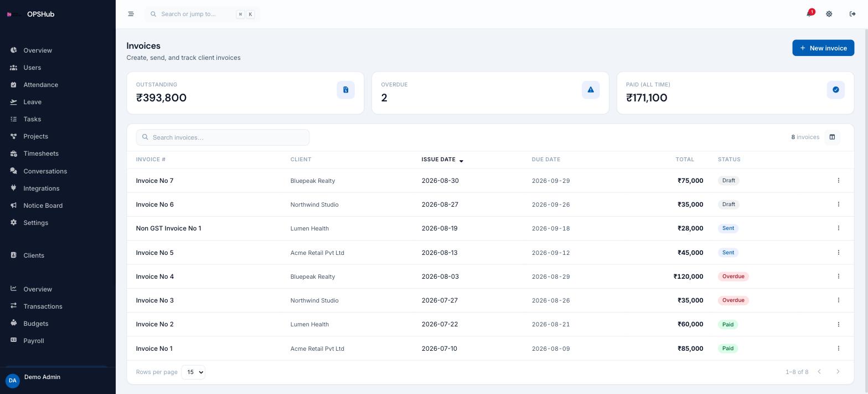Open Invoice No 4 link
This screenshot has height=394, width=868.
tap(154, 277)
